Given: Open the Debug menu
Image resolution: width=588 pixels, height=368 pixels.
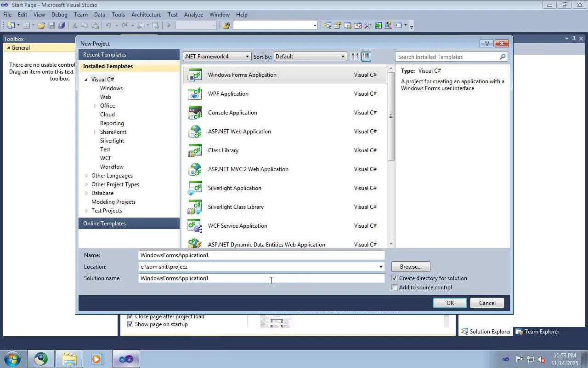Looking at the screenshot, I should pos(59,15).
